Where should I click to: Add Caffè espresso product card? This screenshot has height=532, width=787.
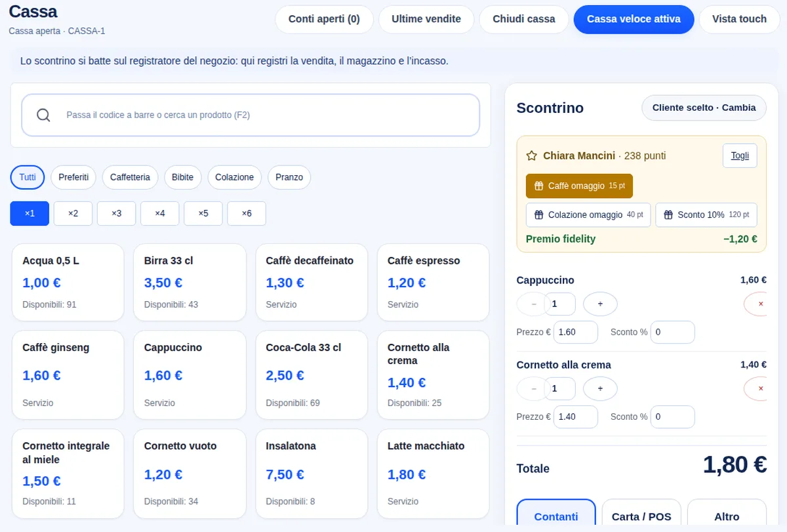click(433, 283)
